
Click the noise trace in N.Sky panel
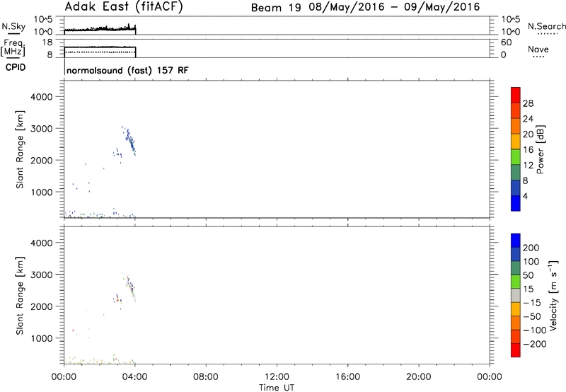100,29
